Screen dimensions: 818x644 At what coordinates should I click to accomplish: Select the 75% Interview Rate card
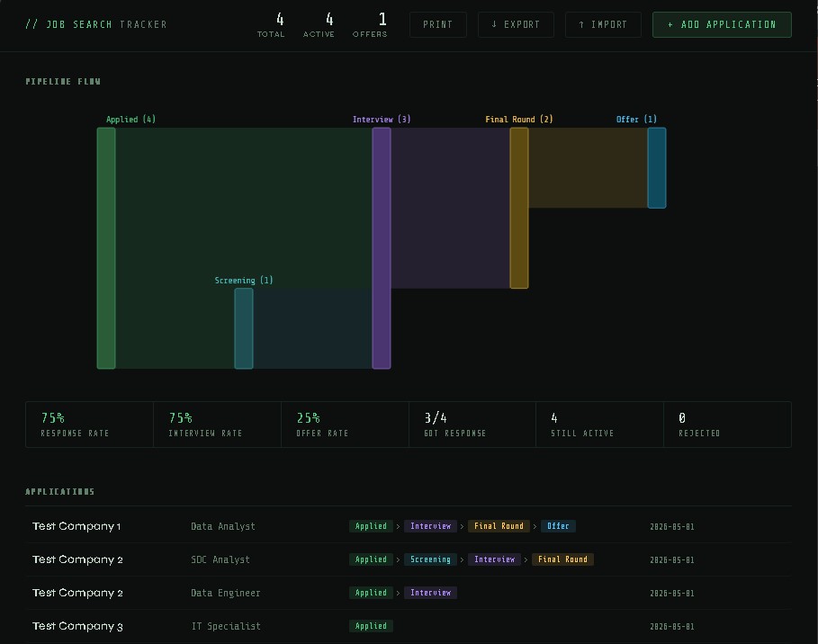217,425
